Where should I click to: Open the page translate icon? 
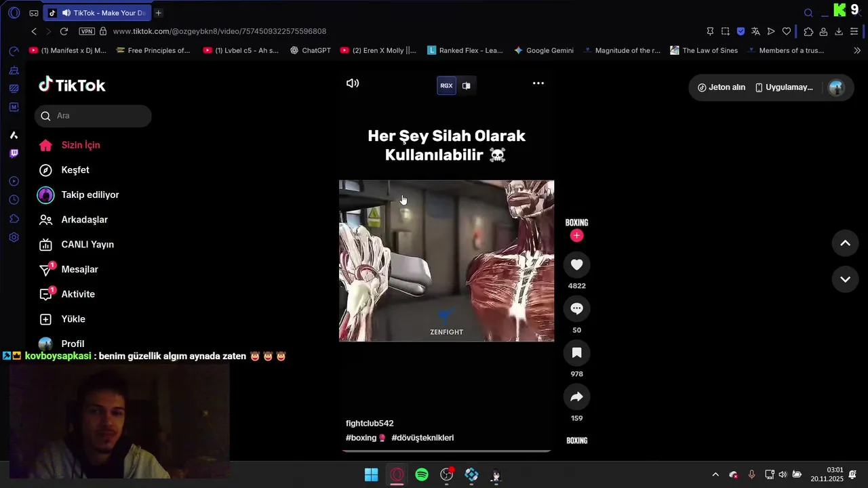pos(755,31)
